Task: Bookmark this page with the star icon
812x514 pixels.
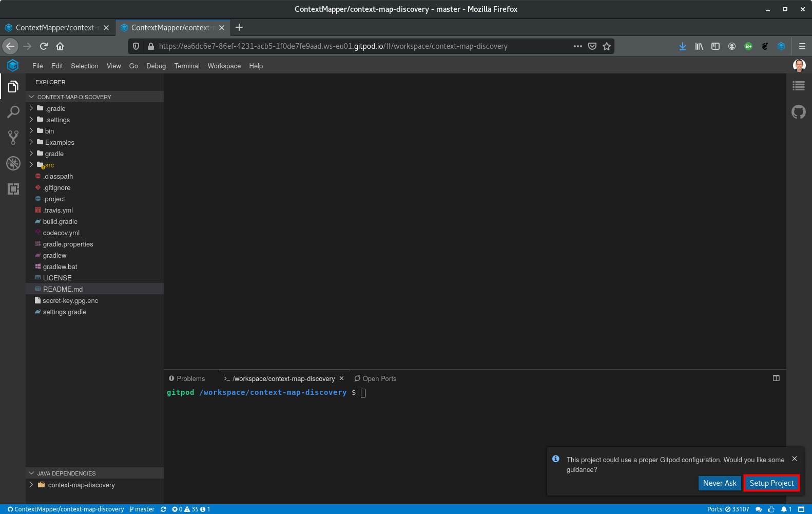Action: (607, 46)
